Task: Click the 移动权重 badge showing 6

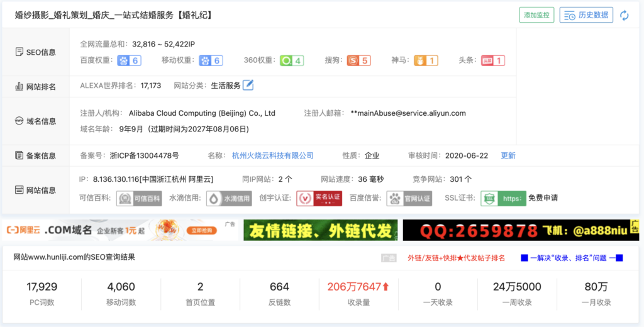Action: pos(211,60)
